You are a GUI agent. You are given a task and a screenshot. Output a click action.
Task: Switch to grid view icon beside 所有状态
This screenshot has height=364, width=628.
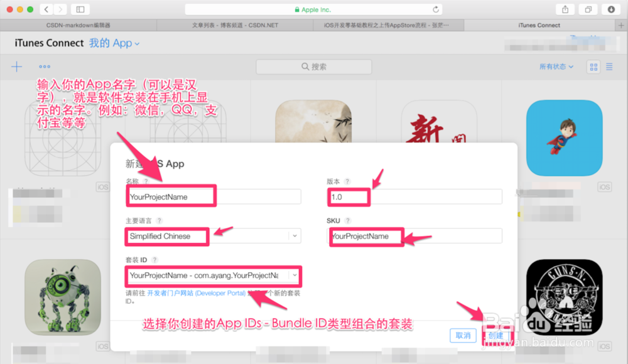coord(593,66)
